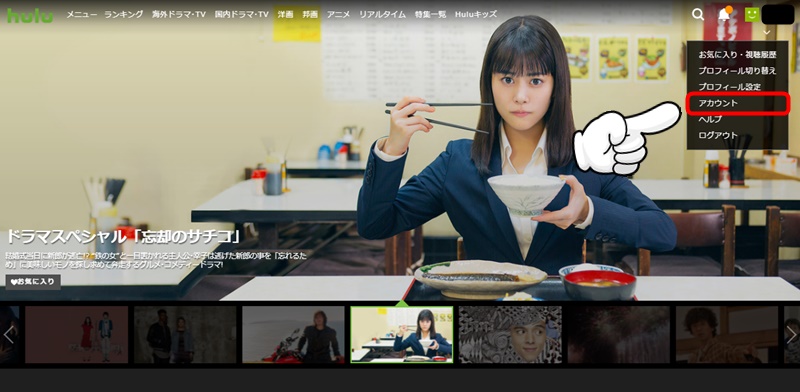Open Huluキッズ navigation item
This screenshot has height=392, width=800.
tap(476, 14)
